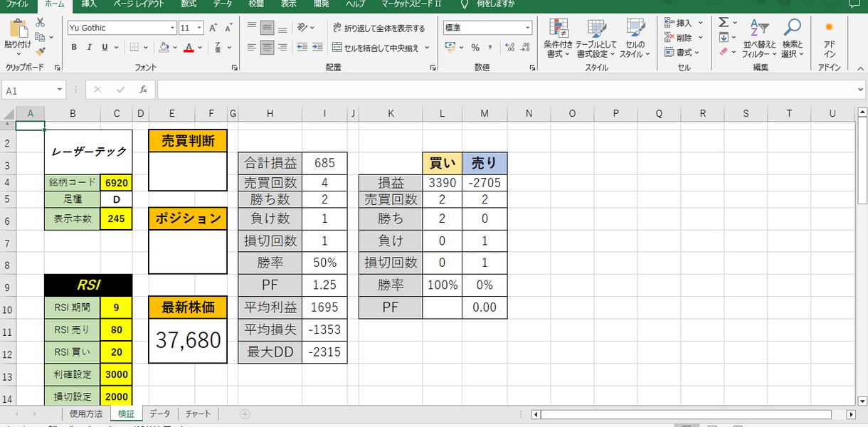Click the text orientation icon

pyautogui.click(x=302, y=28)
